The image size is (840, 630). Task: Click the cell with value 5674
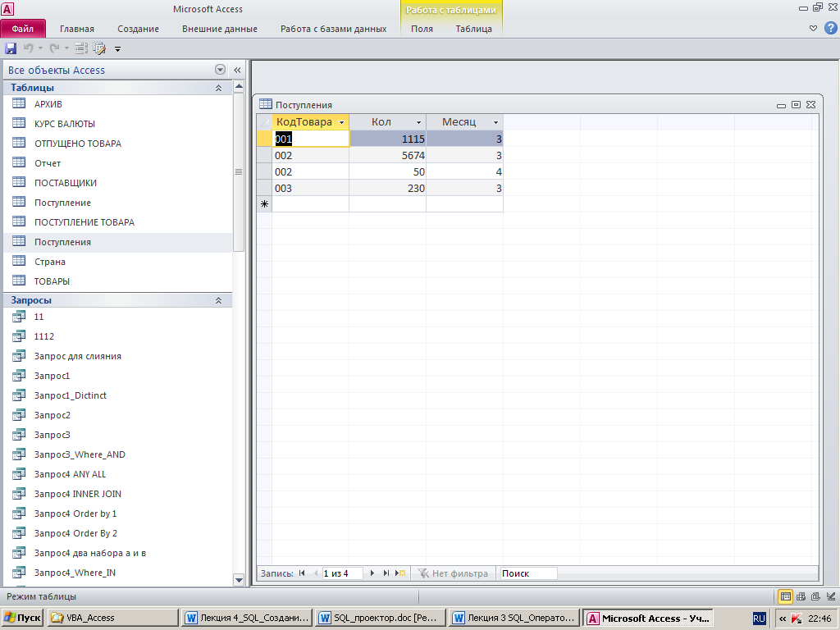pyautogui.click(x=388, y=155)
